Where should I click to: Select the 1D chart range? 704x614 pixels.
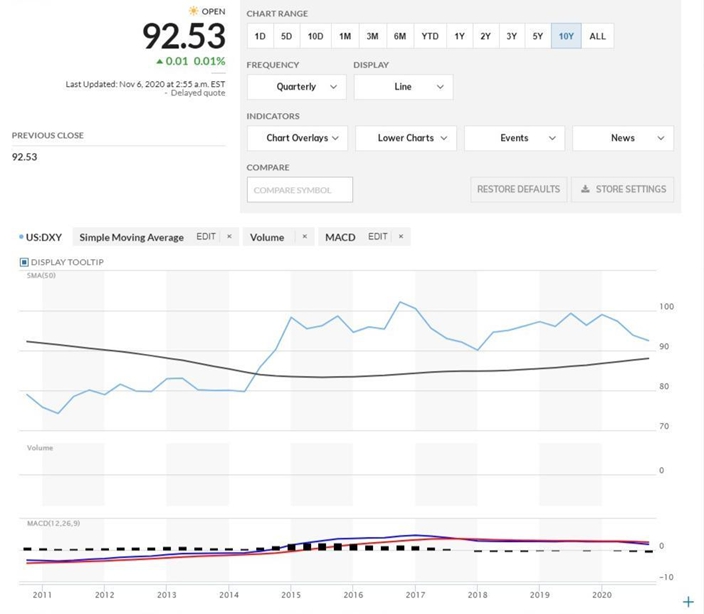[x=260, y=36]
